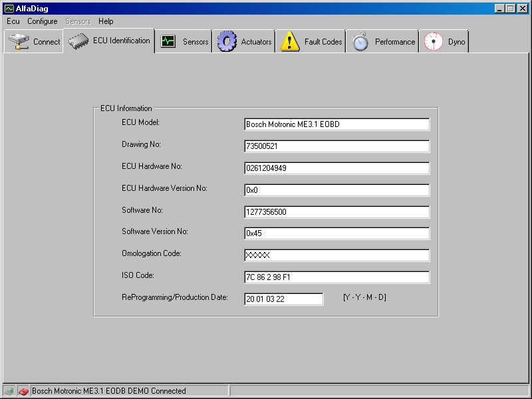
Task: Click the ECU Hardware No field
Action: point(336,168)
